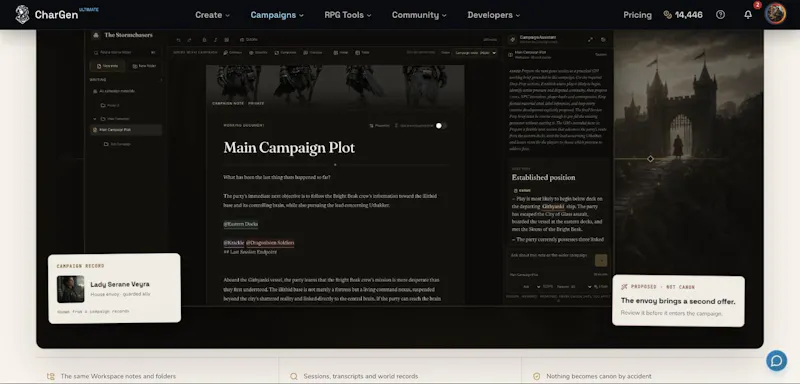Image resolution: width=800 pixels, height=384 pixels.
Task: Toggle italic formatting in the editor toolbar
Action: [x=215, y=40]
